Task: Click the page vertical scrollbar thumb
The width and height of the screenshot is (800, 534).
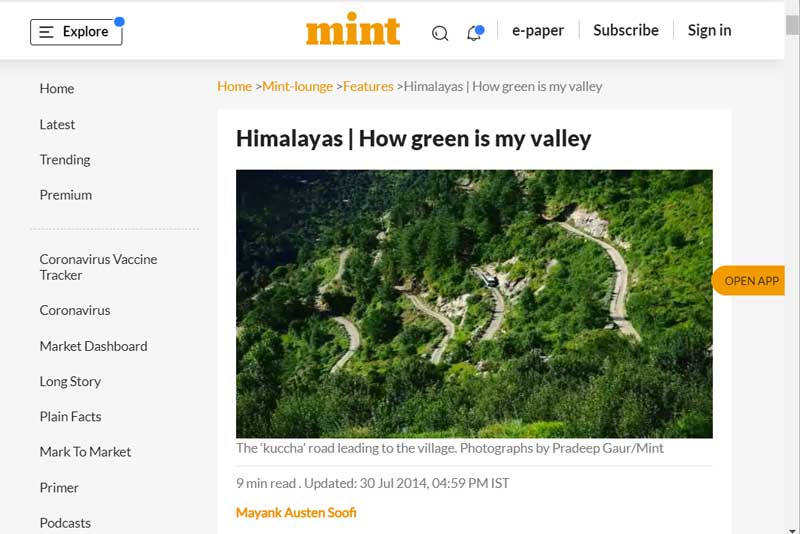Action: pyautogui.click(x=792, y=24)
